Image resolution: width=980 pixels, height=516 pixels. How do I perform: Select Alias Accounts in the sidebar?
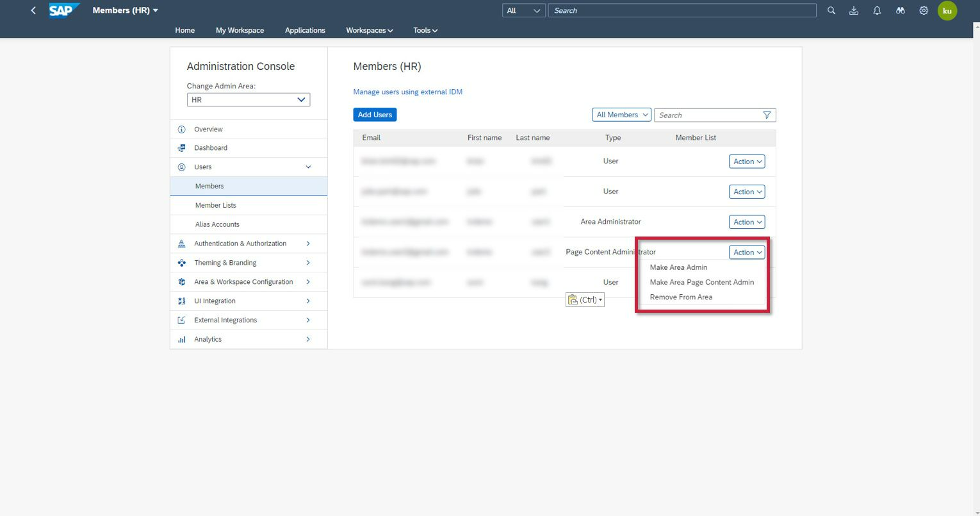point(249,224)
